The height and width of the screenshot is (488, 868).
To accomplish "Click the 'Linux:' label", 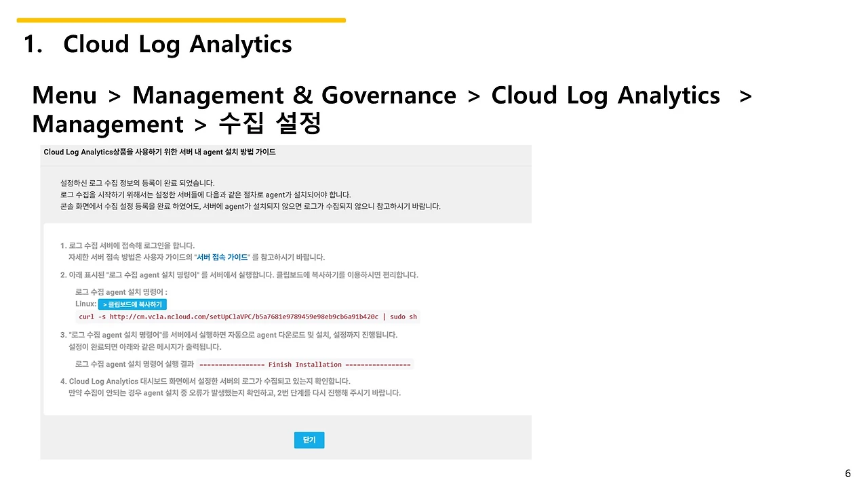I will coord(85,304).
